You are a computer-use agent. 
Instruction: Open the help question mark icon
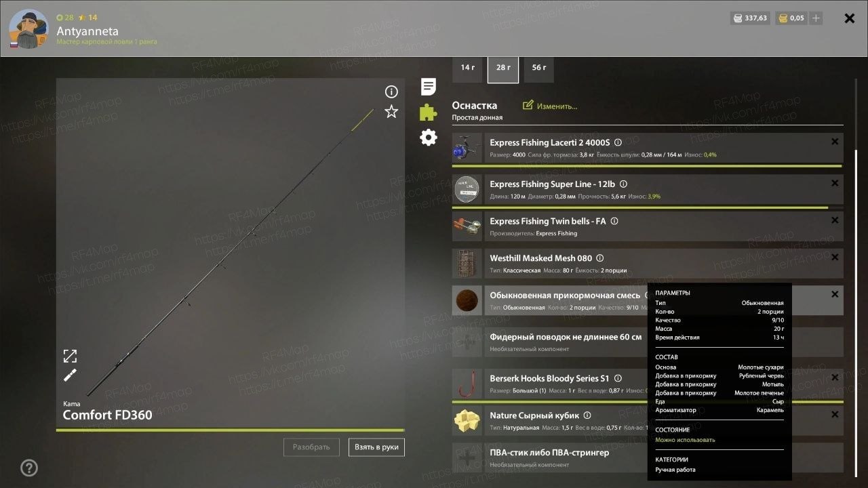[x=29, y=468]
